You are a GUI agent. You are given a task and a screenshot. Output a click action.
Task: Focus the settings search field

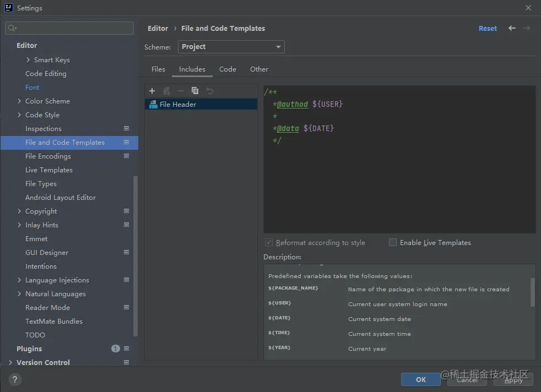pos(69,28)
